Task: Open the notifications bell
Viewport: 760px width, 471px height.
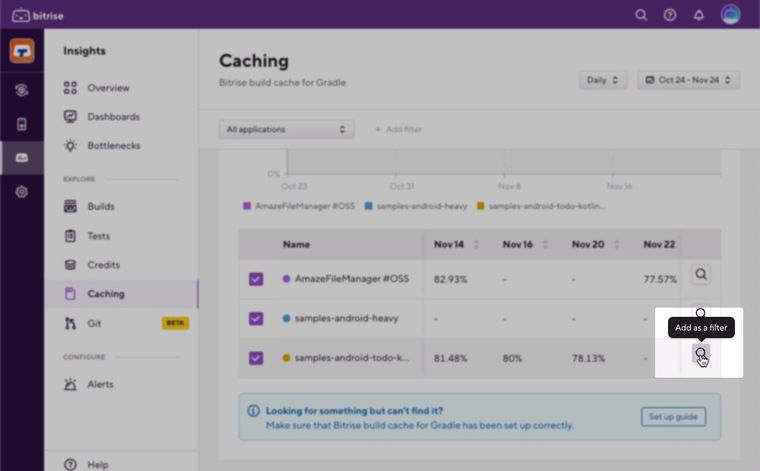Action: (698, 15)
